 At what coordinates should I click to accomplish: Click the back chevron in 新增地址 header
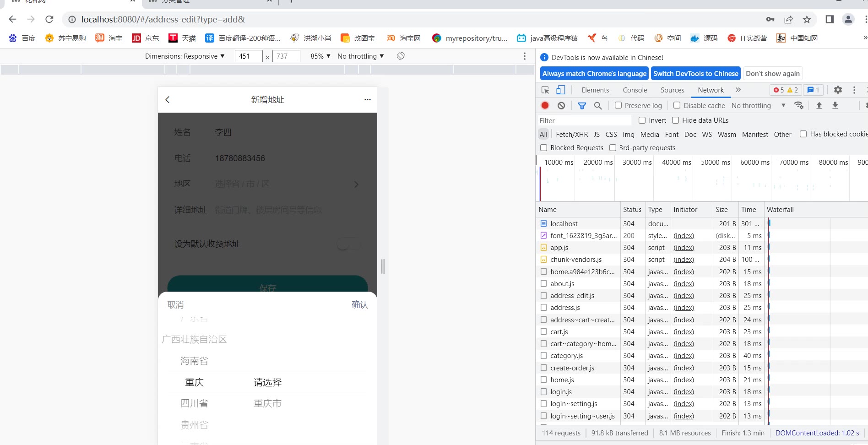click(168, 99)
